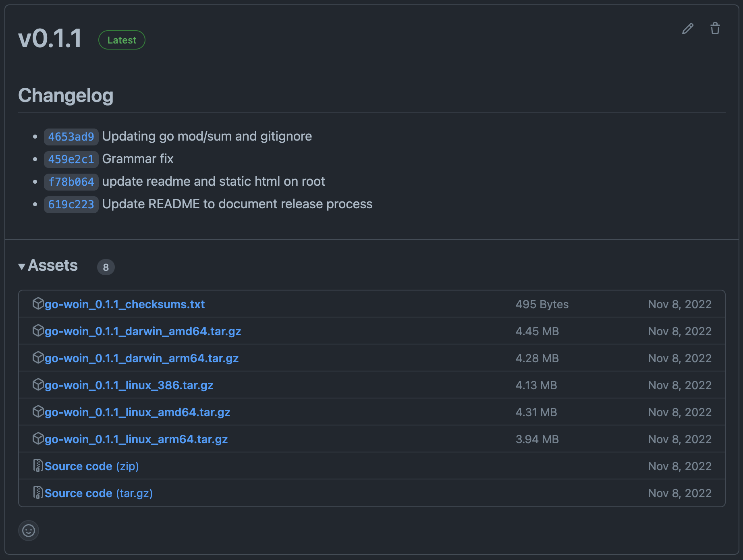Viewport: 743px width, 560px height.
Task: Click the date in the darwin_arm64 row
Action: coord(680,358)
